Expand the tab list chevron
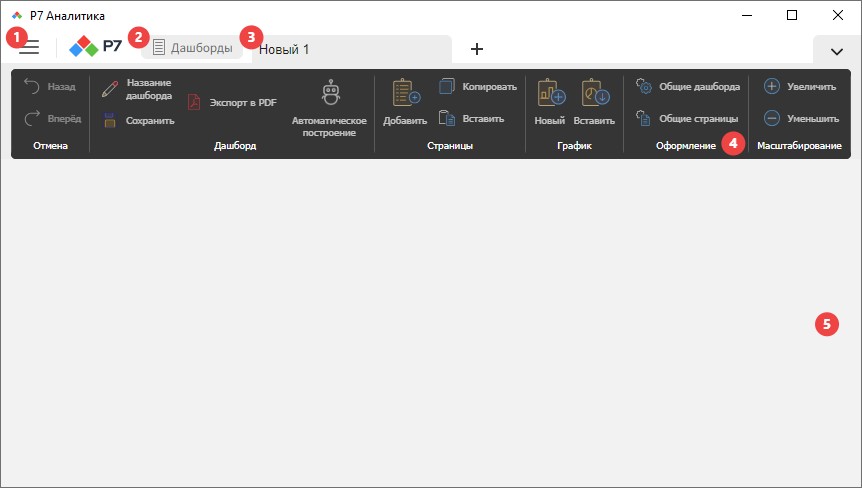Viewport: 862px width, 488px height. coord(837,52)
